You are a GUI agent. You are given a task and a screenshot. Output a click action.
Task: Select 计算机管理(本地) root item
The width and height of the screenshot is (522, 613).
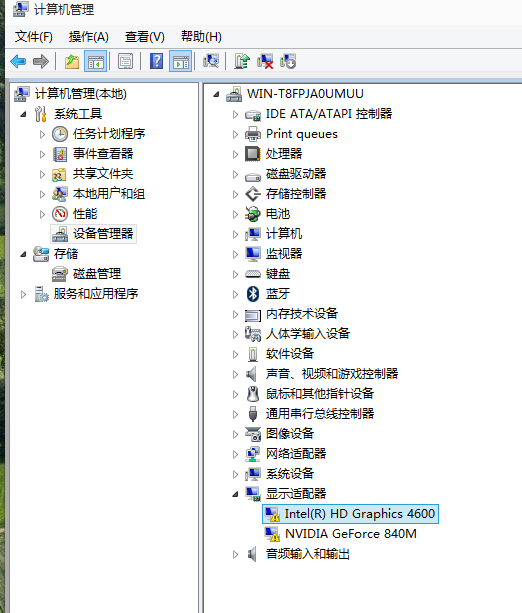(81, 94)
